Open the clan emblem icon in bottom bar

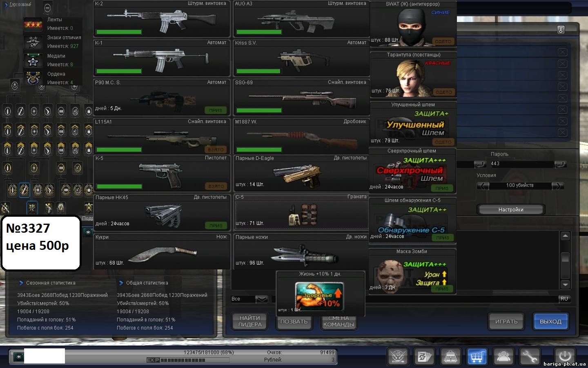click(x=397, y=357)
